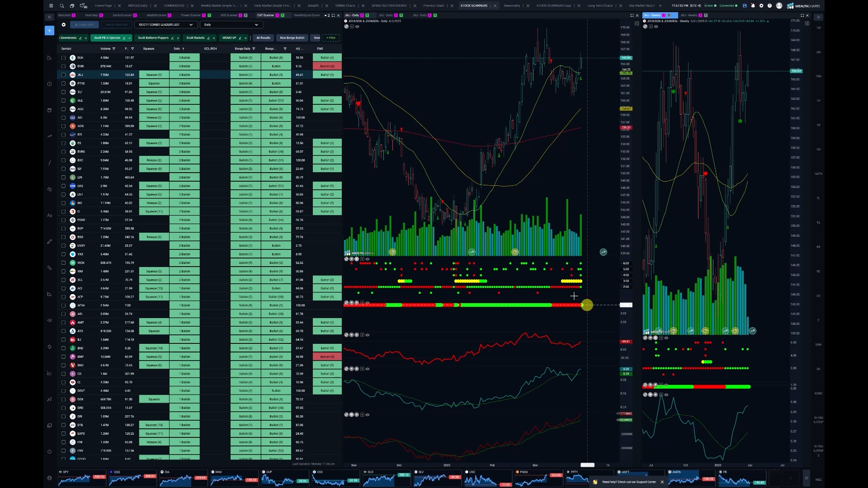Tick the checkbox for the JNJ row
Viewport: 868px width, 488px height.
tap(63, 75)
